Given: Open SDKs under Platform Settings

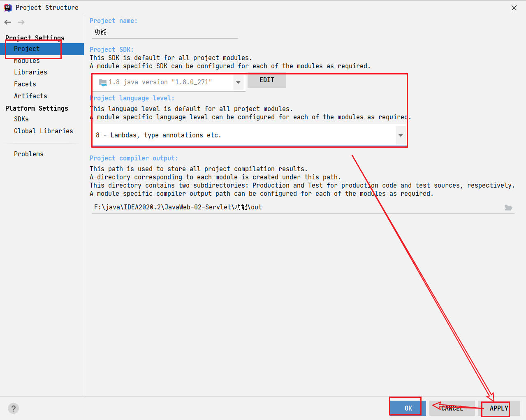Looking at the screenshot, I should [21, 119].
